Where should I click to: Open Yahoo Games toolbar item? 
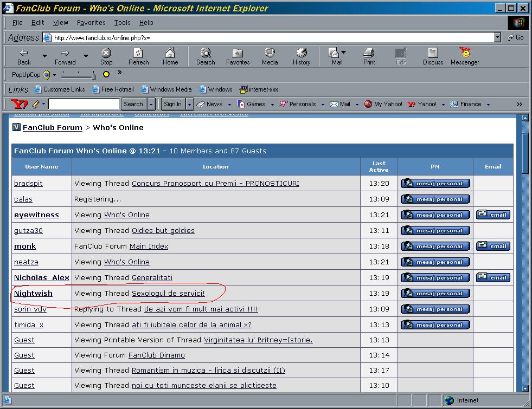coord(252,104)
